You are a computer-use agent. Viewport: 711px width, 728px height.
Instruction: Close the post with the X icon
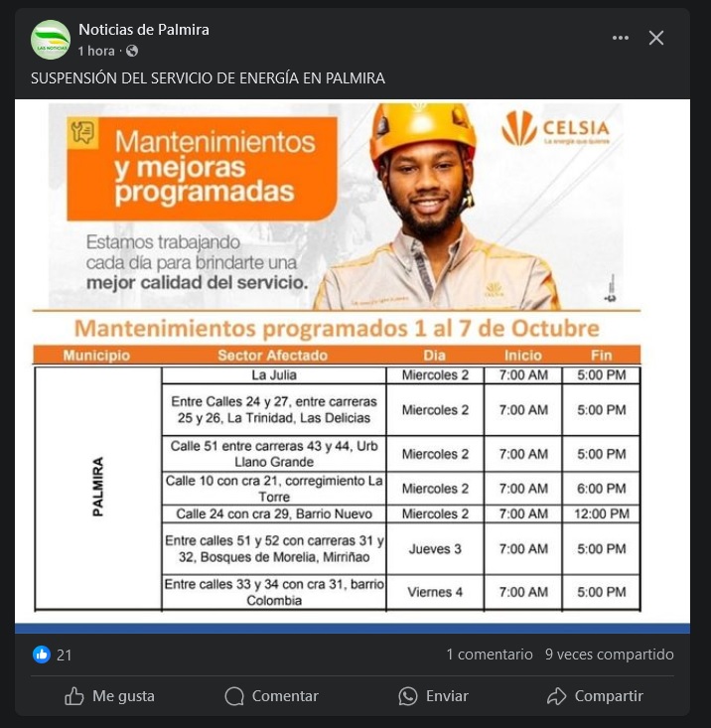click(x=655, y=38)
